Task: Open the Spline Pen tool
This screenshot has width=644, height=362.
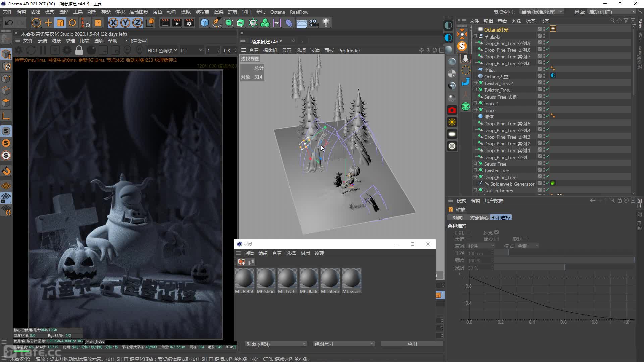Action: [x=217, y=23]
